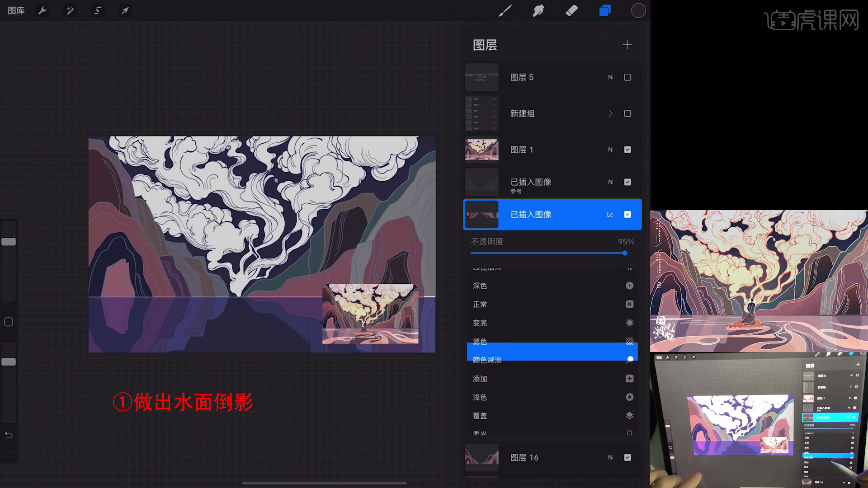
Task: Undo with the sidebar undo arrow
Action: coord(9,435)
